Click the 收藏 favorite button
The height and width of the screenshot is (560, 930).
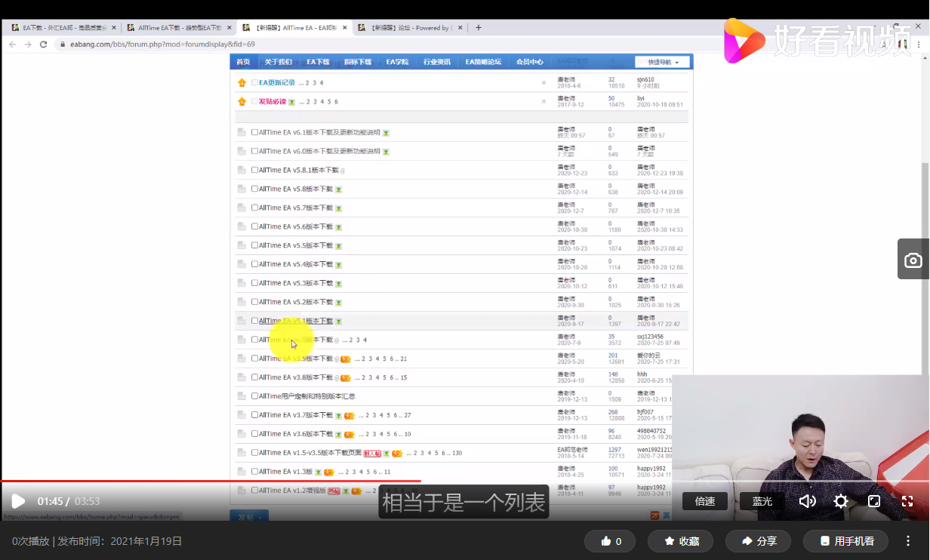point(680,541)
